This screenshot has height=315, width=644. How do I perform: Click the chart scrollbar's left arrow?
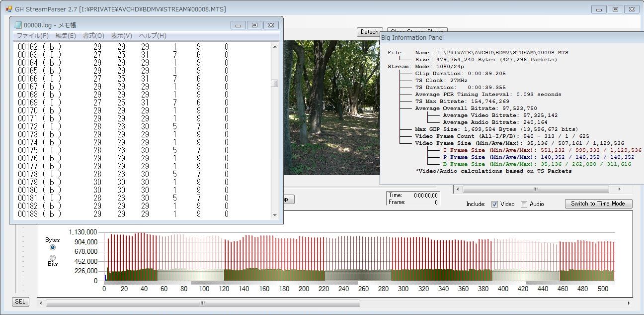42,303
